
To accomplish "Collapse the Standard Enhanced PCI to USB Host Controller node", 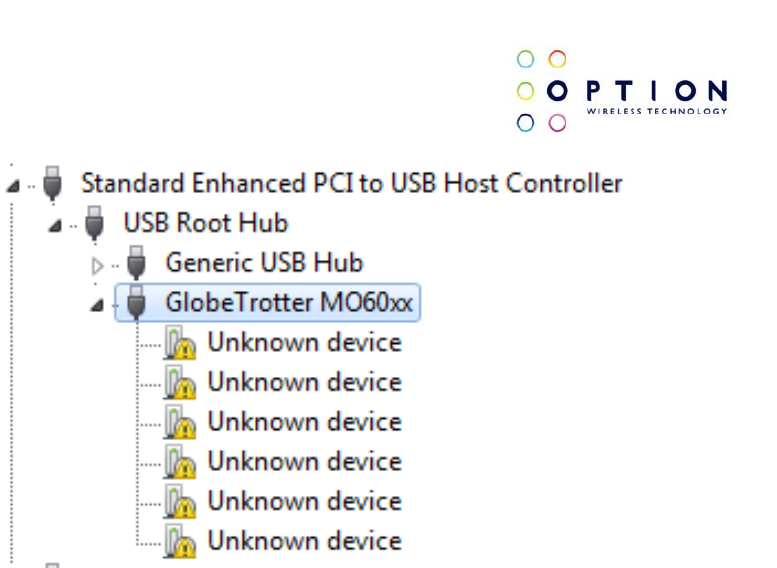I will click(x=13, y=186).
